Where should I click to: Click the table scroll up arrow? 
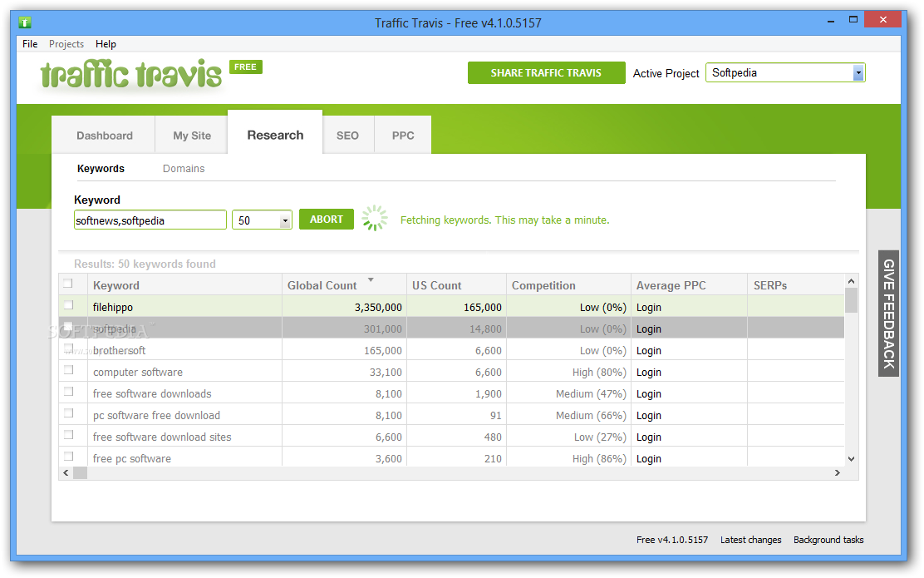[x=851, y=281]
